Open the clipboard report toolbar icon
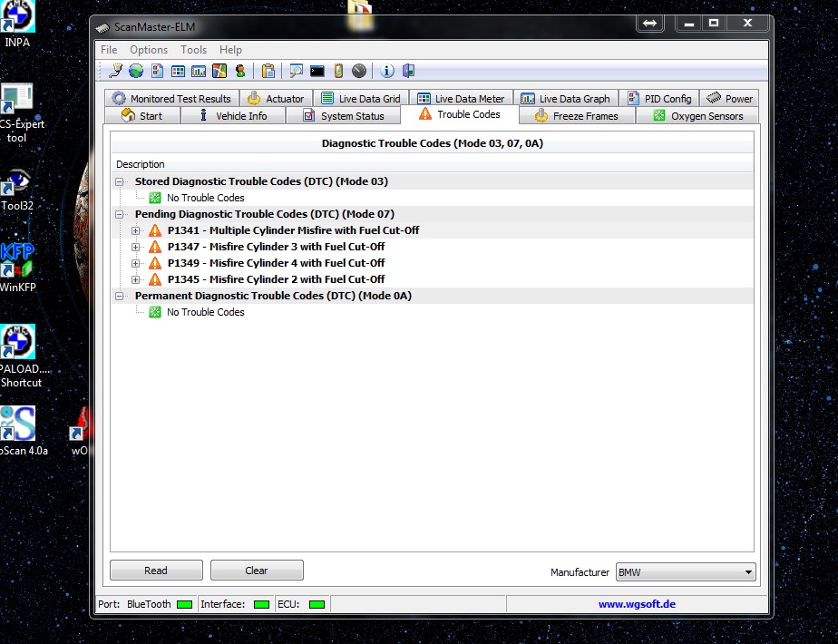This screenshot has height=644, width=838. point(268,71)
